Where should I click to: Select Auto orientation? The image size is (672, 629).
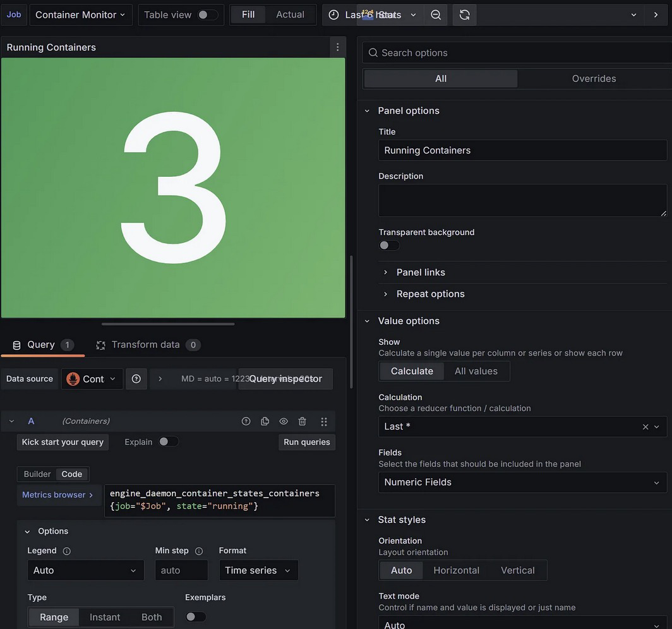tap(401, 570)
